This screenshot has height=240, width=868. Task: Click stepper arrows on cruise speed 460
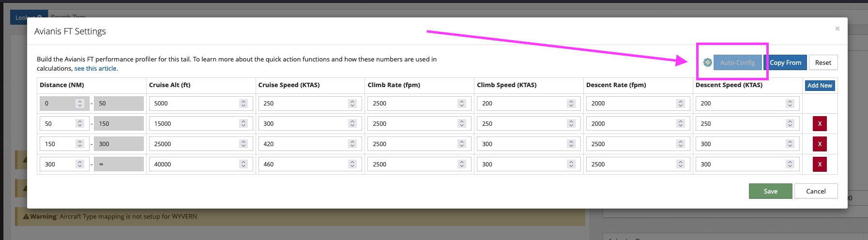point(352,164)
